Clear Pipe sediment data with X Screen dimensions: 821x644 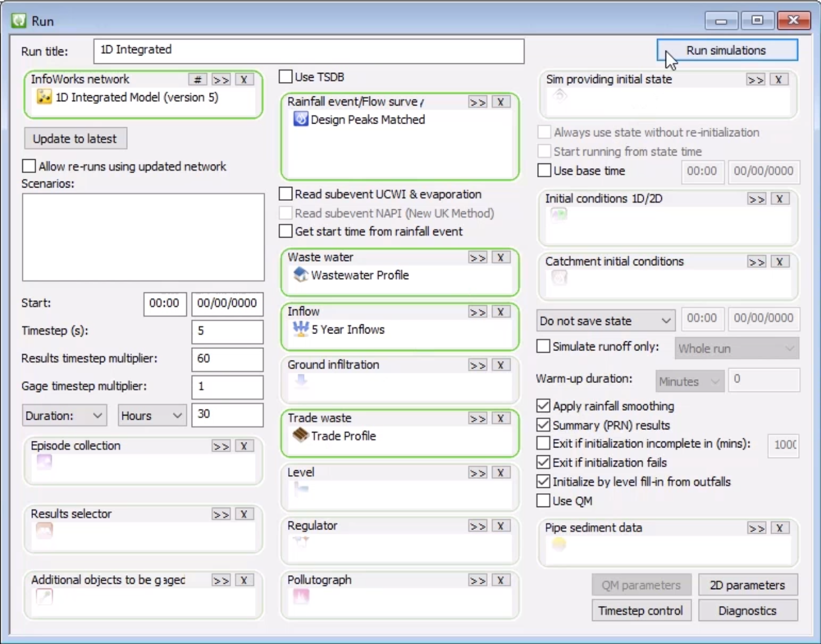pos(780,528)
